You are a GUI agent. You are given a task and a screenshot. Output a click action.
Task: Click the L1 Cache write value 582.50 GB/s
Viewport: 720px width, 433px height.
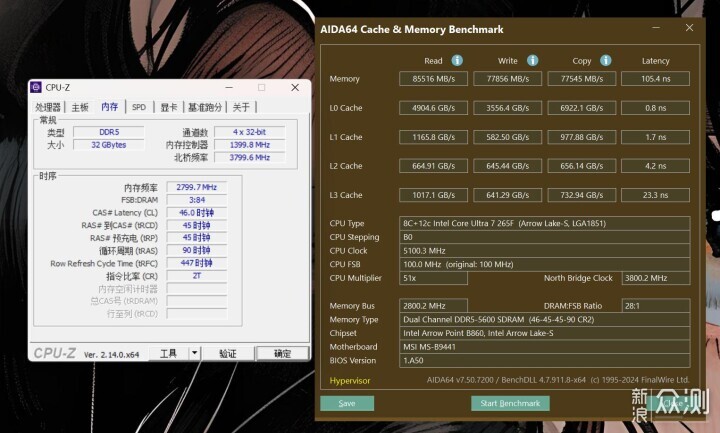pyautogui.click(x=507, y=137)
